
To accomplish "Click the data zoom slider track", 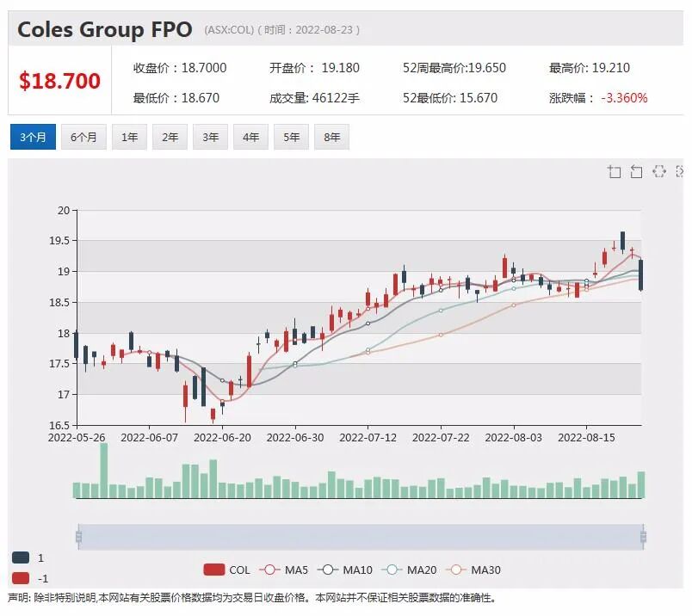I will (361, 537).
